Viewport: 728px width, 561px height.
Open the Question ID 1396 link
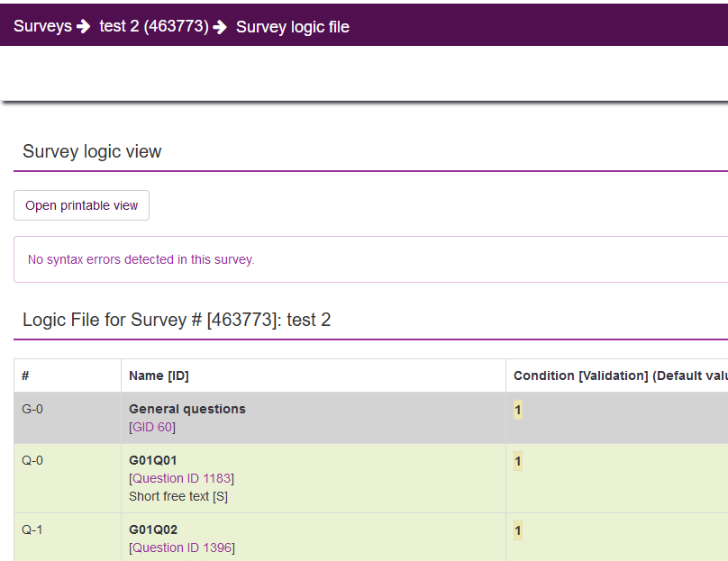tap(181, 547)
